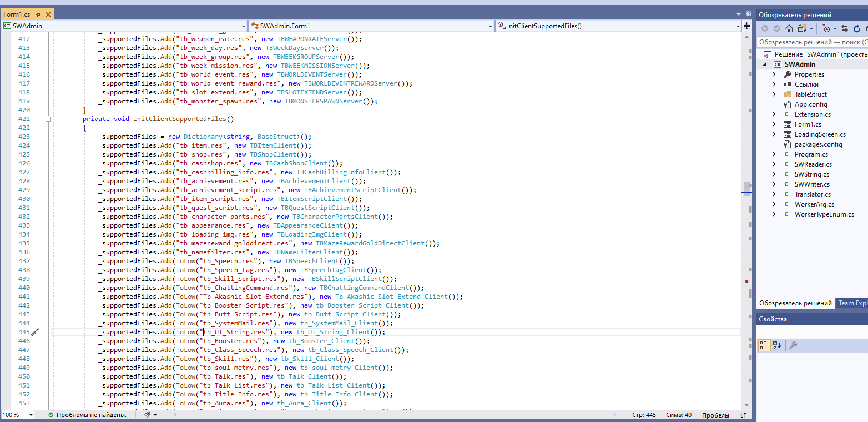Expand the Properties node in Solution Explorer
868x422 pixels.
point(774,74)
